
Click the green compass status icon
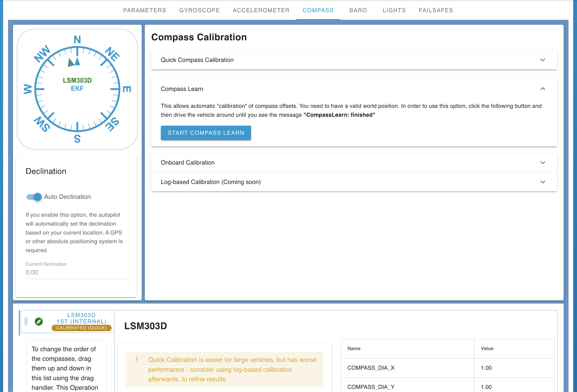[39, 322]
